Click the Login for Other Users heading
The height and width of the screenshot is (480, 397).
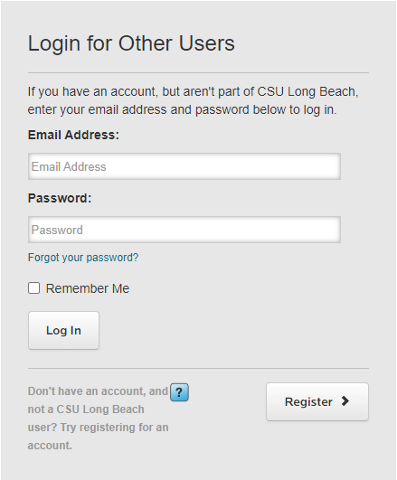pyautogui.click(x=131, y=44)
